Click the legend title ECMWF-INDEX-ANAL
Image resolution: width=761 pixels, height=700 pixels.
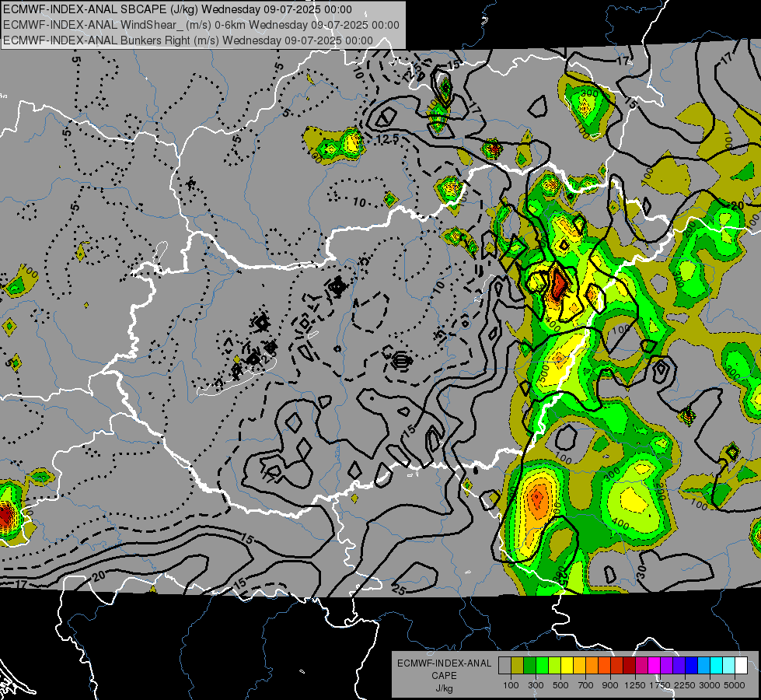click(x=444, y=663)
